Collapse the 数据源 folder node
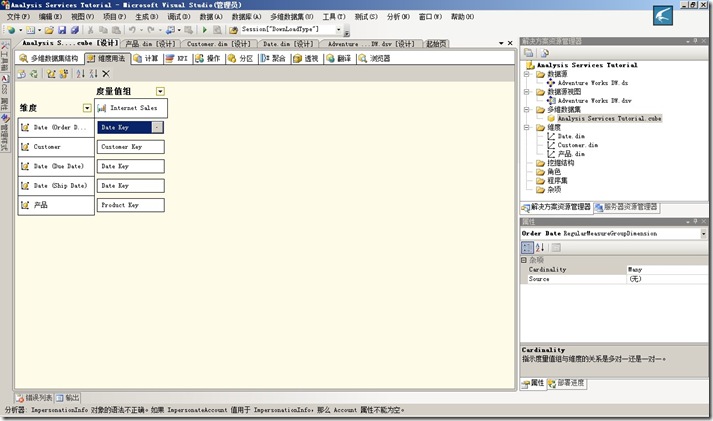This screenshot has height=421, width=713. [x=527, y=74]
